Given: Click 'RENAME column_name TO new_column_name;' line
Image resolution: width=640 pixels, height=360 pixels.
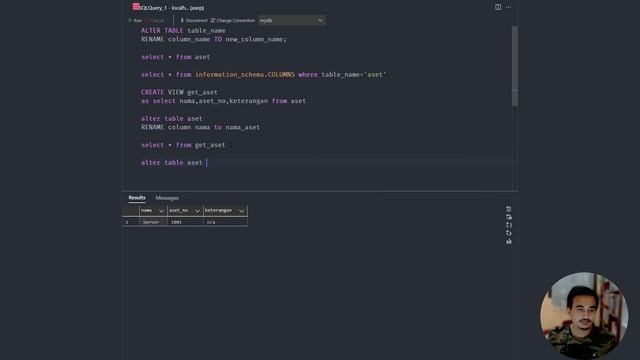Looking at the screenshot, I should tap(214, 40).
